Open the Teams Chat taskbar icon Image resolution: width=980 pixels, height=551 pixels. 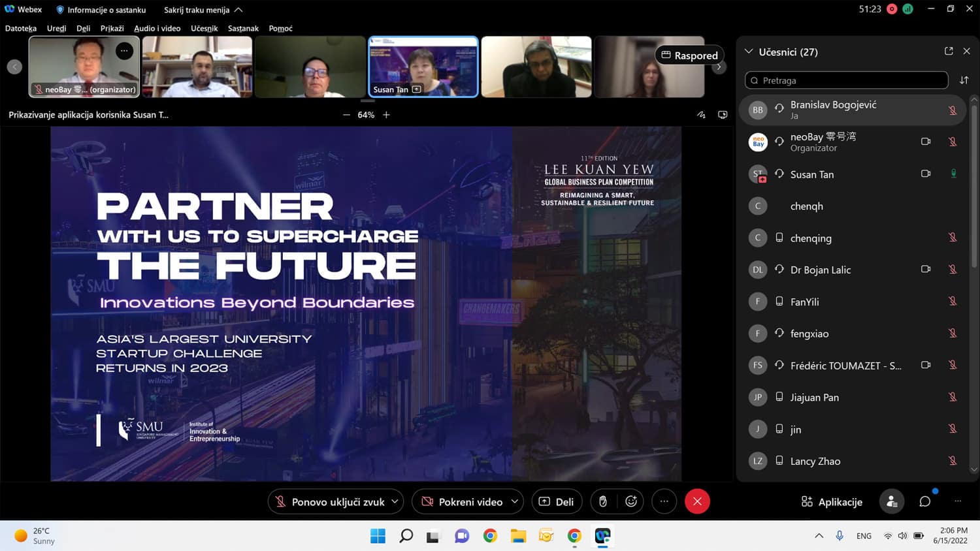[x=462, y=536]
